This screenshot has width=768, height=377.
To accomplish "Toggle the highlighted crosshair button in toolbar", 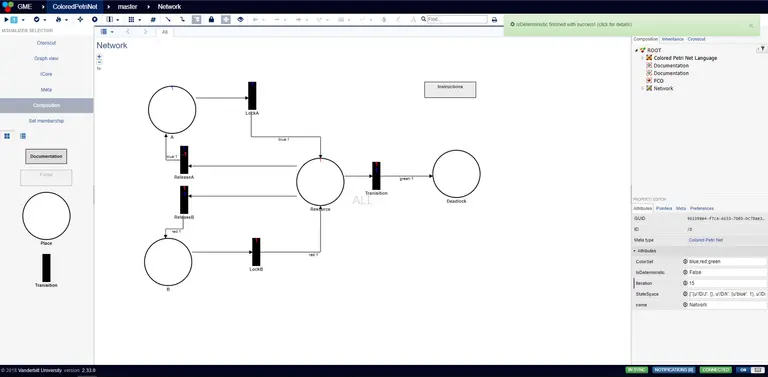I will (x=226, y=20).
